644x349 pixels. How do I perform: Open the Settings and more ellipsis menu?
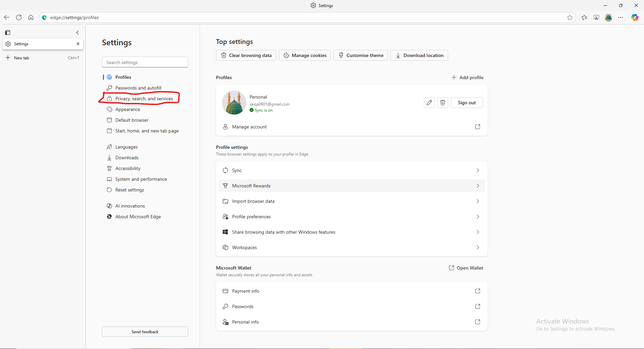pyautogui.click(x=621, y=17)
